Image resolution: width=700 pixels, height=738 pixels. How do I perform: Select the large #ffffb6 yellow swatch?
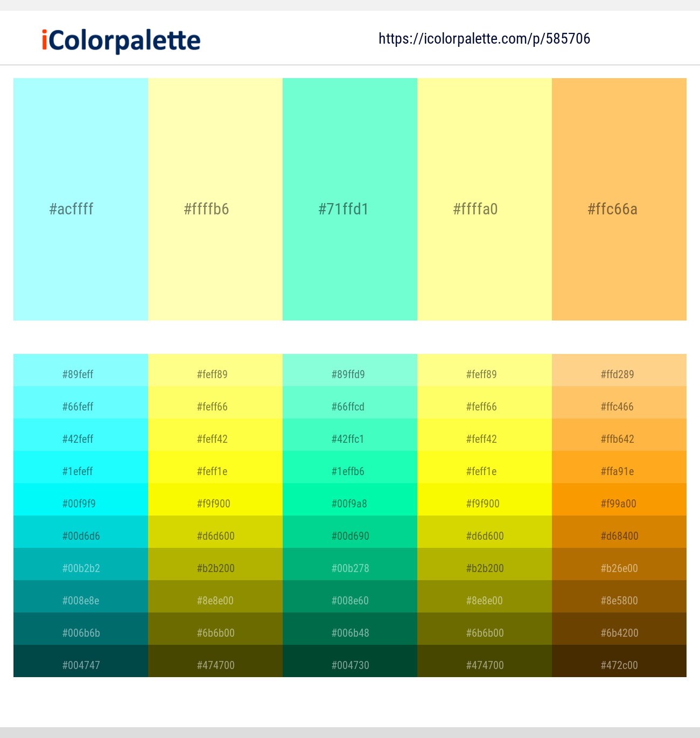[215, 199]
